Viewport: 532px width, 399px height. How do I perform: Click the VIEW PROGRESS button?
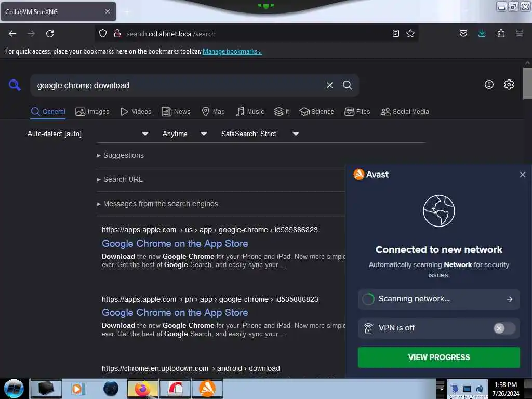(438, 357)
